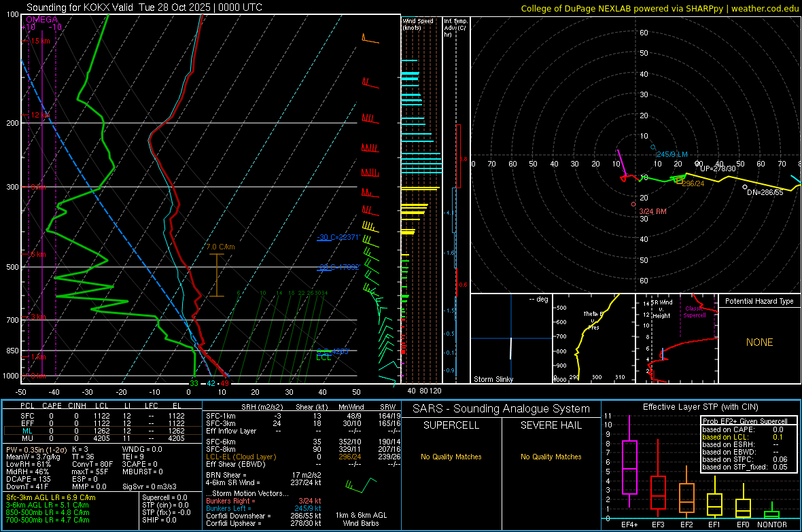Click "No Quality Matches" under SEVERE HAIL

coord(551,457)
